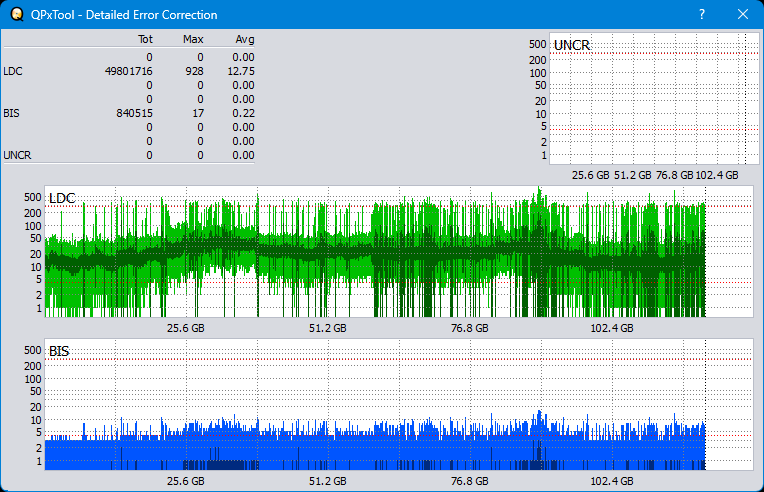Select the LDC max value 928
Image resolution: width=764 pixels, height=492 pixels.
(194, 71)
